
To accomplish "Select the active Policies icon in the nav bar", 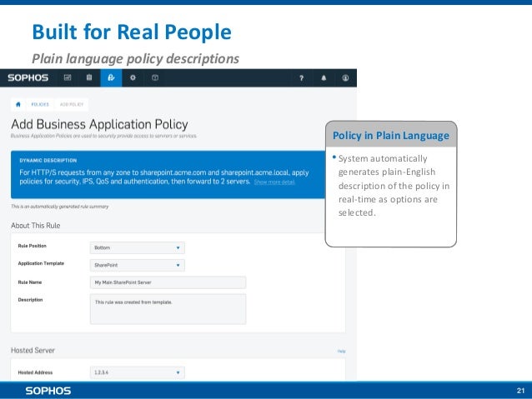I will pos(111,77).
